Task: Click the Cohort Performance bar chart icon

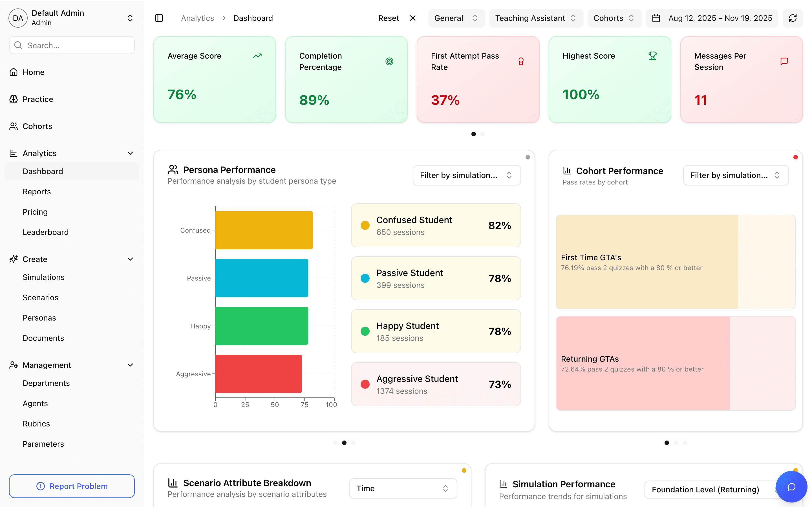Action: tap(567, 171)
